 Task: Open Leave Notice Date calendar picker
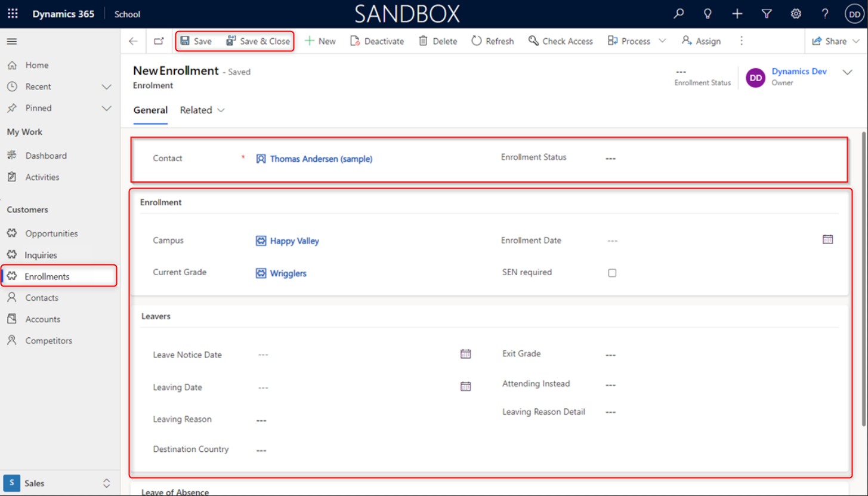[x=465, y=354]
